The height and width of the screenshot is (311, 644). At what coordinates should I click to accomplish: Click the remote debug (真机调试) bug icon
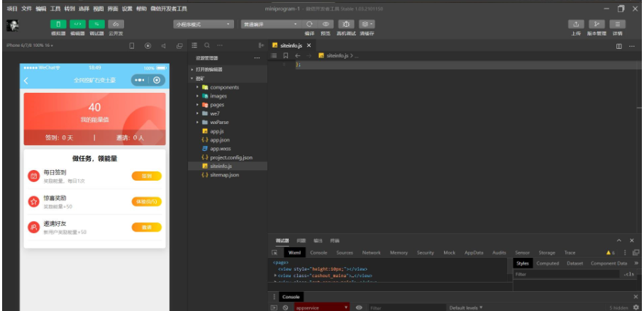(347, 24)
